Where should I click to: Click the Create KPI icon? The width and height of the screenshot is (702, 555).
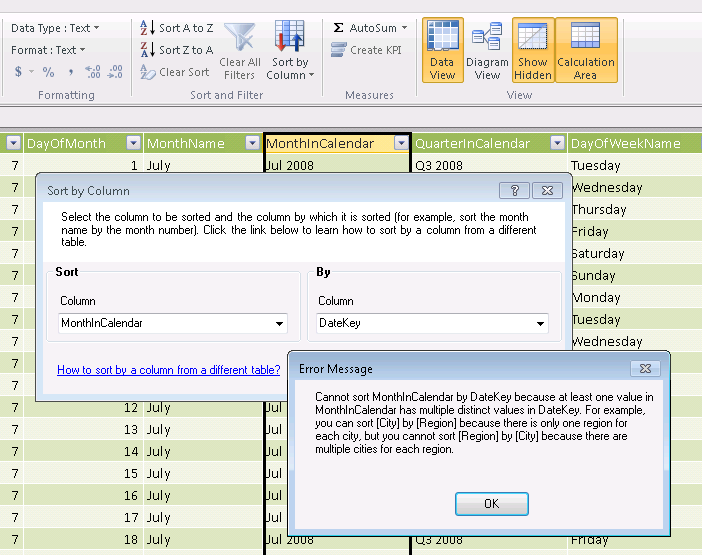tap(338, 50)
